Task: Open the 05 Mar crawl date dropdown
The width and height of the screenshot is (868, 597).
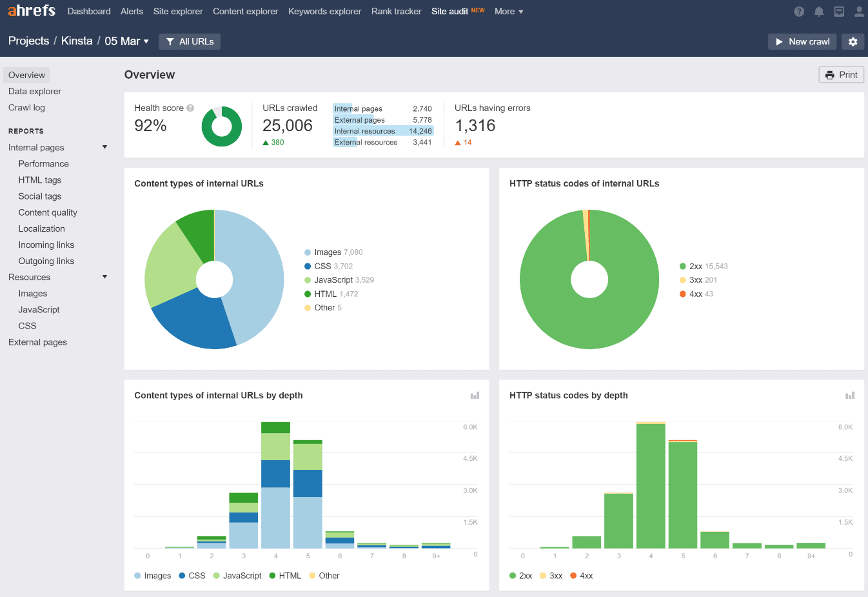Action: [127, 41]
